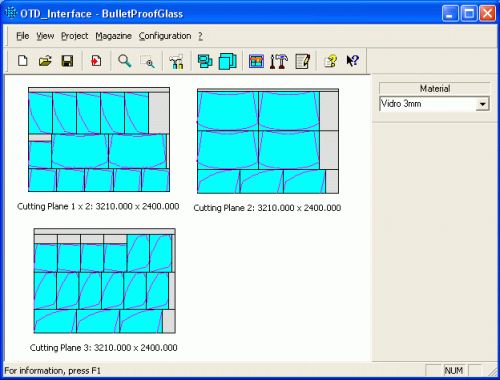Close the OTD_Interface window
This screenshot has width=500, height=380.
pos(487,14)
